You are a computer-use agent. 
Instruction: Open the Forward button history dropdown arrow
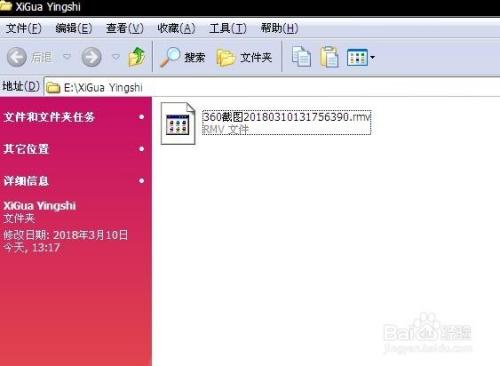(116, 57)
